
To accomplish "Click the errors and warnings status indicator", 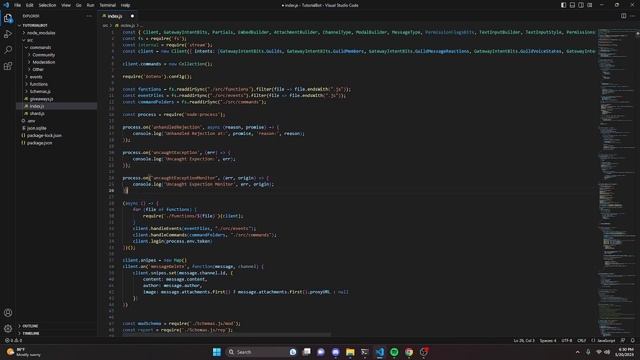I will (x=13, y=340).
